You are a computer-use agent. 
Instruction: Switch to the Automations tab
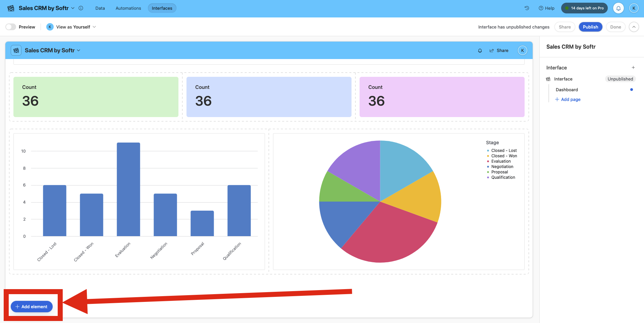(x=128, y=8)
